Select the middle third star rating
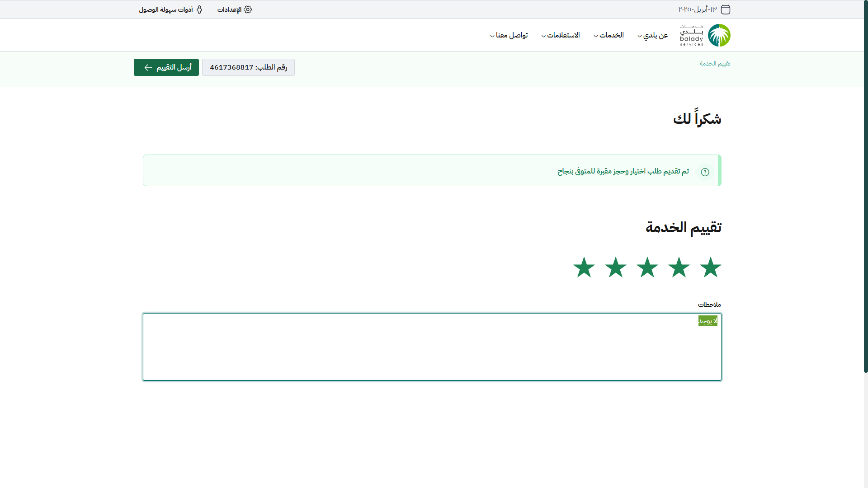 tap(647, 267)
